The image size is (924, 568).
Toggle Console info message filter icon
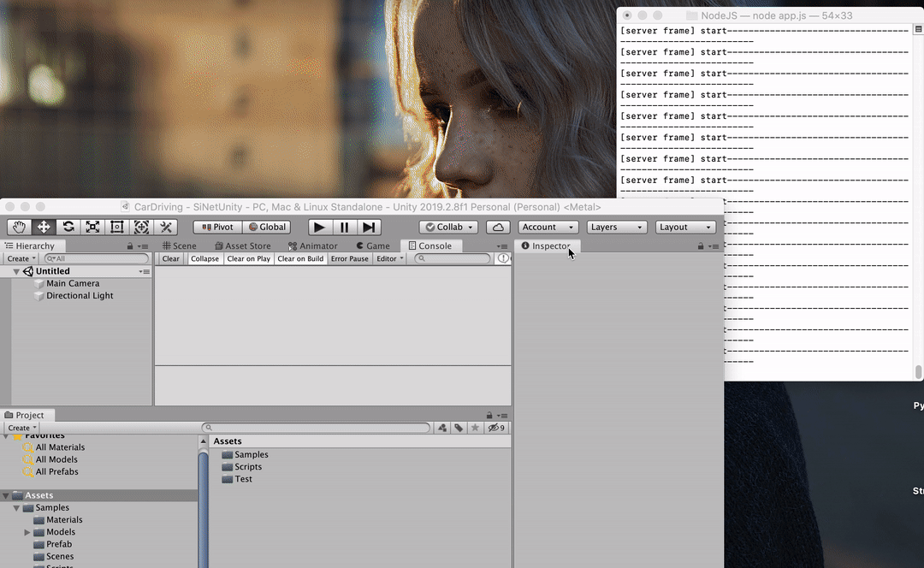click(x=503, y=258)
